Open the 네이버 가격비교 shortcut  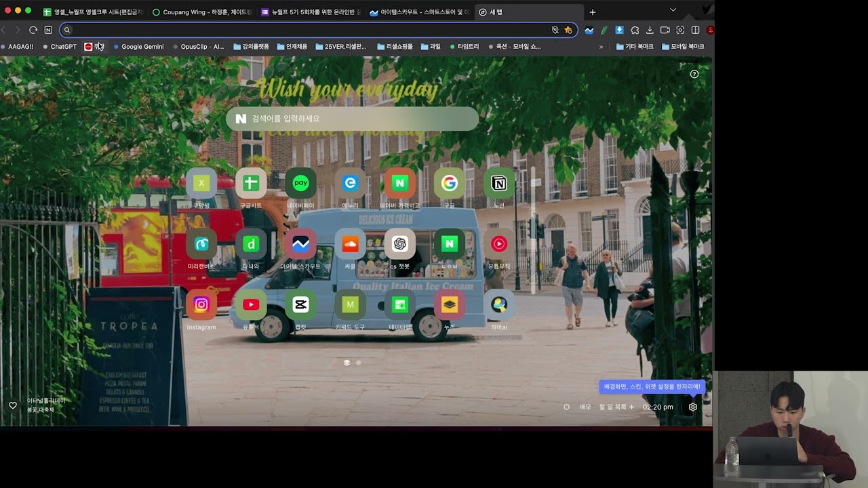pyautogui.click(x=399, y=183)
